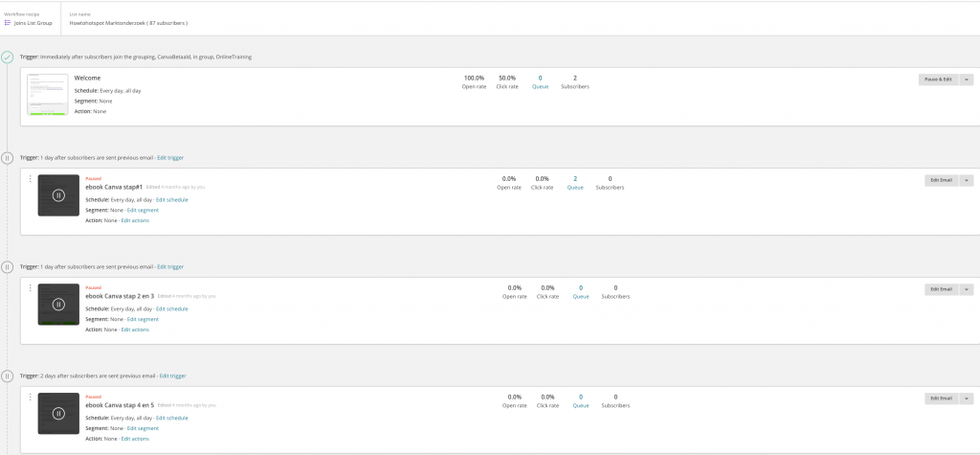Click the Joins List Group workflow recipe icon
The width and height of the screenshot is (980, 455).
click(9, 22)
